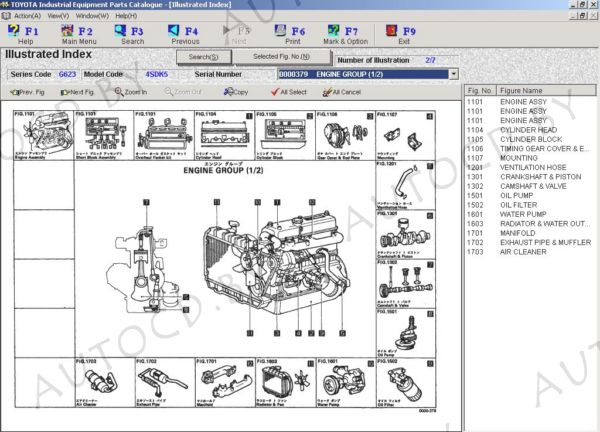Click the Figure Name column header

click(x=546, y=91)
